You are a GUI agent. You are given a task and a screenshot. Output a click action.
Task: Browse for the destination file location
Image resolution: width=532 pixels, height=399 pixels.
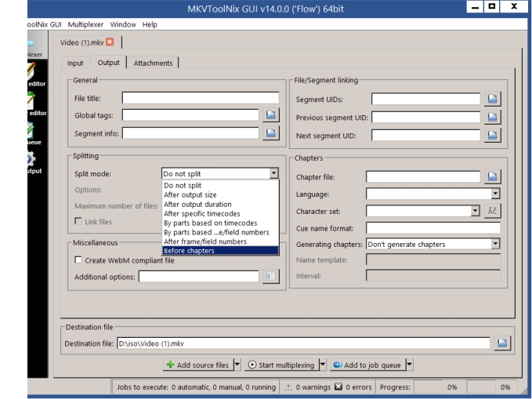[x=502, y=343]
